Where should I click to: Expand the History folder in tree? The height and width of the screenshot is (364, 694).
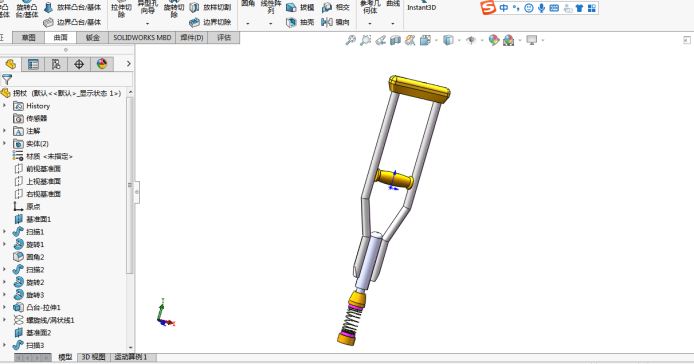[x=4, y=106]
